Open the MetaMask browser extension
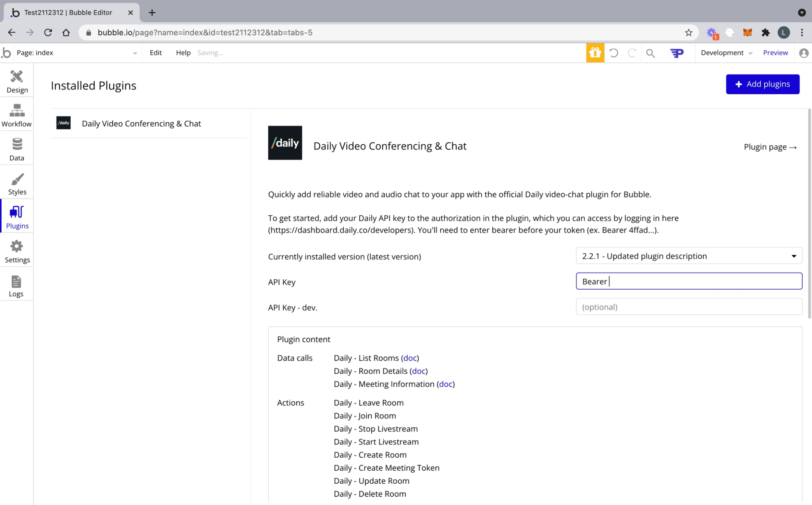This screenshot has width=812, height=505. pyautogui.click(x=747, y=32)
